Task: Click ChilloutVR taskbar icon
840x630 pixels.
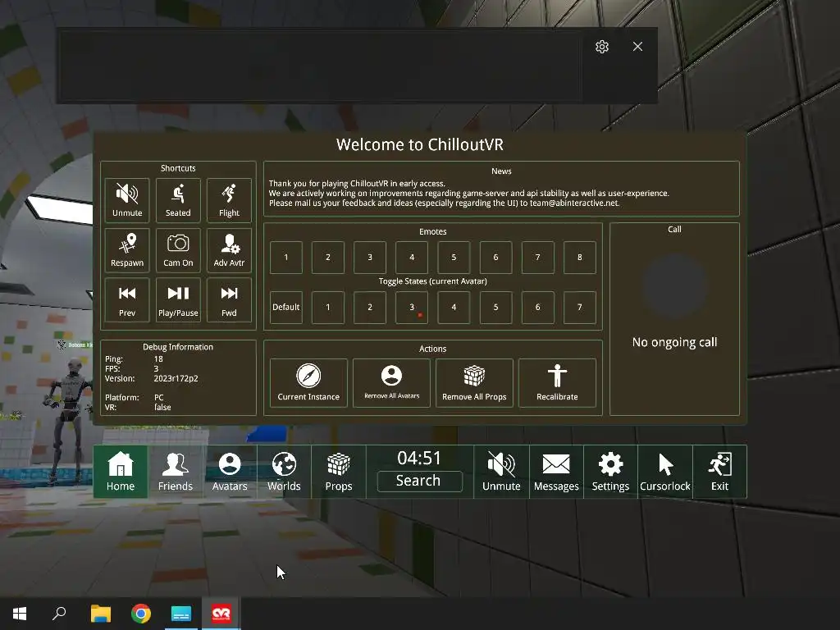Action: click(x=221, y=614)
